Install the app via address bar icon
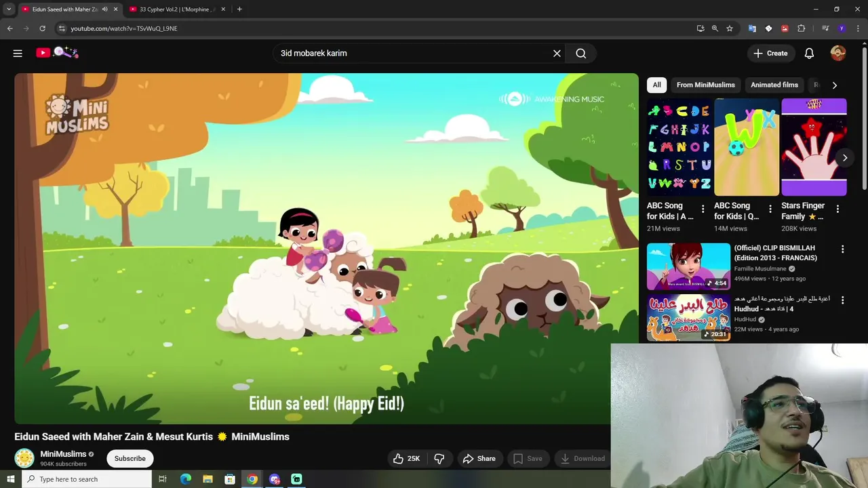This screenshot has height=488, width=868. coord(701,28)
